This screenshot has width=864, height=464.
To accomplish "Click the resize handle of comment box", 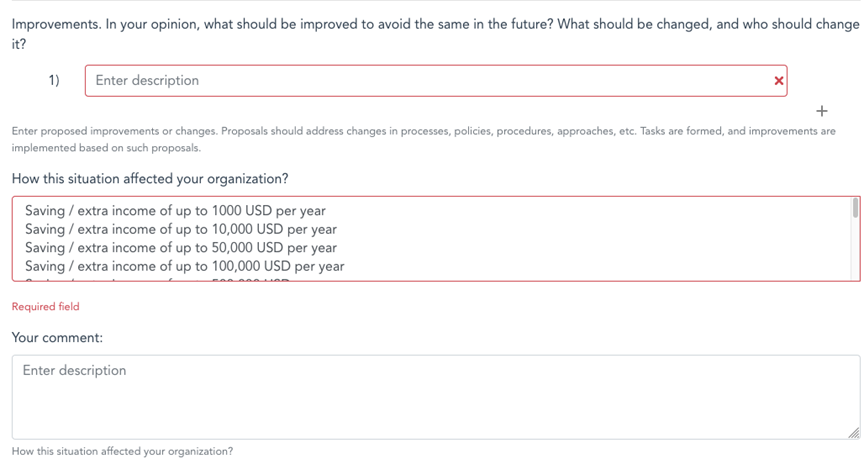I will coord(854,433).
